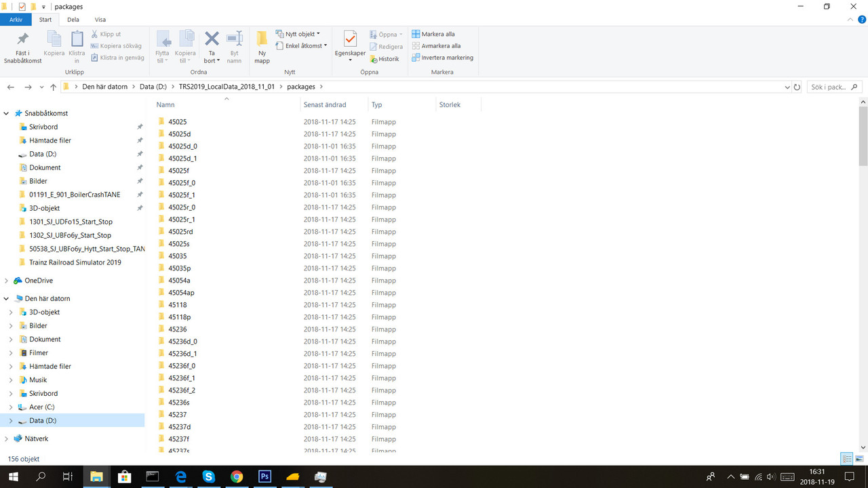Select all files via Markera alla
Image resolution: width=868 pixels, height=488 pixels.
click(x=433, y=33)
